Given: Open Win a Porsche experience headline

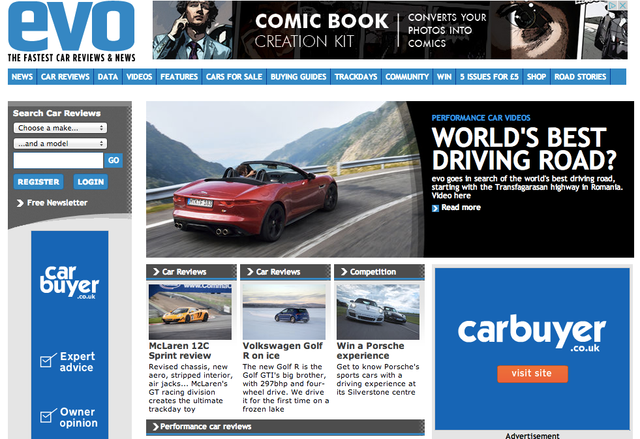Looking at the screenshot, I should (371, 350).
